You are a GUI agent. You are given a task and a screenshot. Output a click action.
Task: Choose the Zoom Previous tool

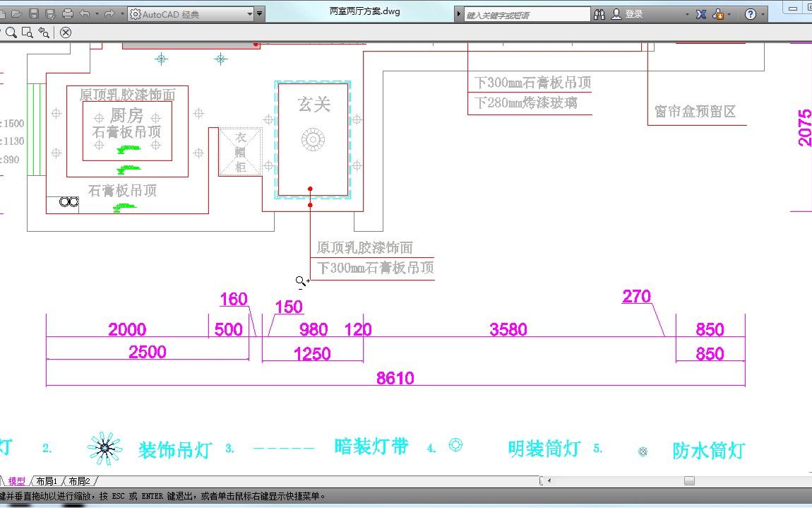click(43, 33)
